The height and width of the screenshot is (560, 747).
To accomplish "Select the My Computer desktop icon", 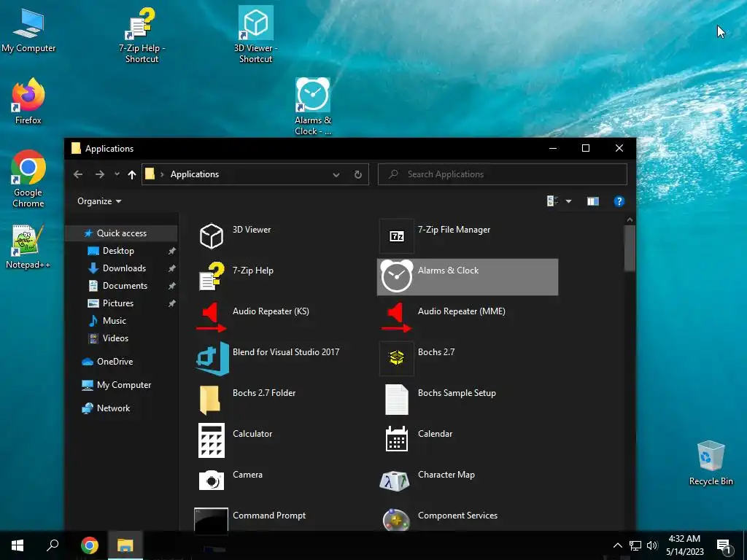I will tap(28, 29).
